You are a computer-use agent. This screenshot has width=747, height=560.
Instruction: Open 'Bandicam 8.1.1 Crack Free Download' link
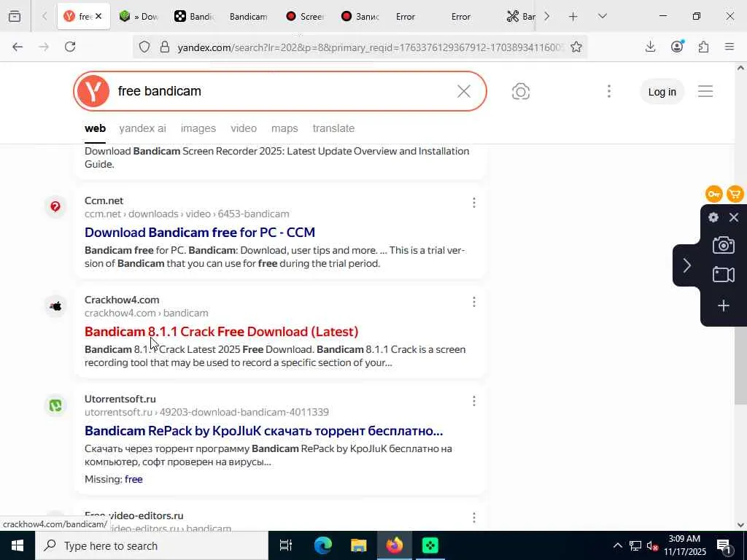[222, 332]
